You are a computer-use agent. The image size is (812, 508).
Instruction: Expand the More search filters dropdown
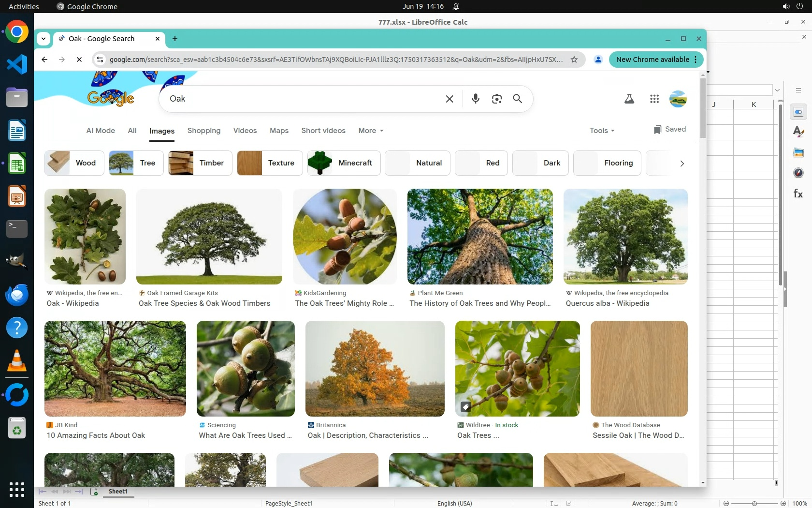(371, 131)
